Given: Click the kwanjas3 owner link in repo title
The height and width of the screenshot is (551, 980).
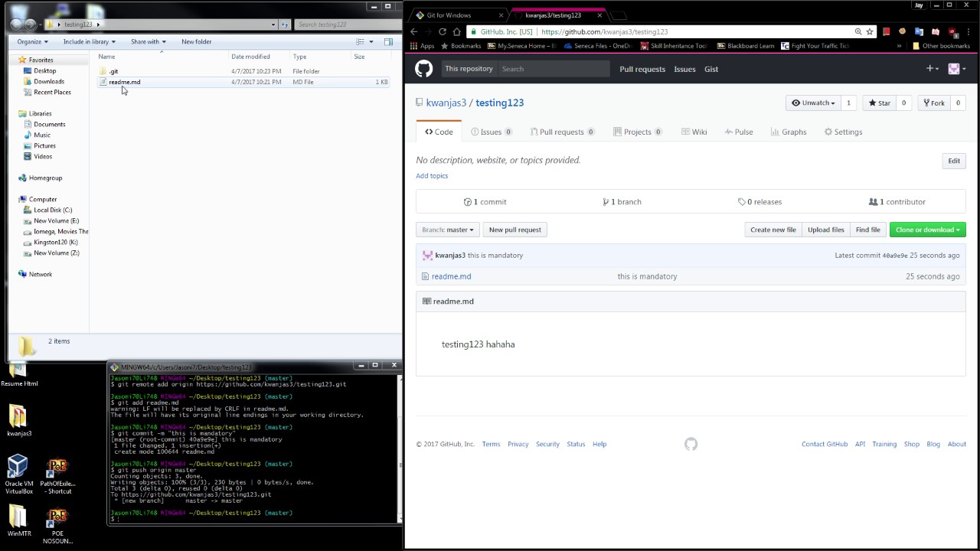Looking at the screenshot, I should pyautogui.click(x=446, y=103).
